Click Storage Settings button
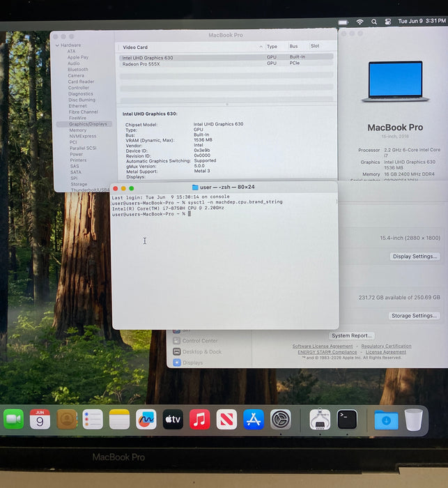Viewport: 448px width, 488px height. (x=414, y=316)
